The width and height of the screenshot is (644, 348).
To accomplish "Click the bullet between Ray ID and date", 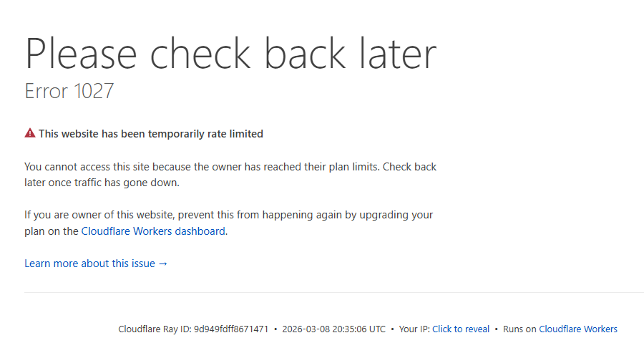I will tap(275, 329).
